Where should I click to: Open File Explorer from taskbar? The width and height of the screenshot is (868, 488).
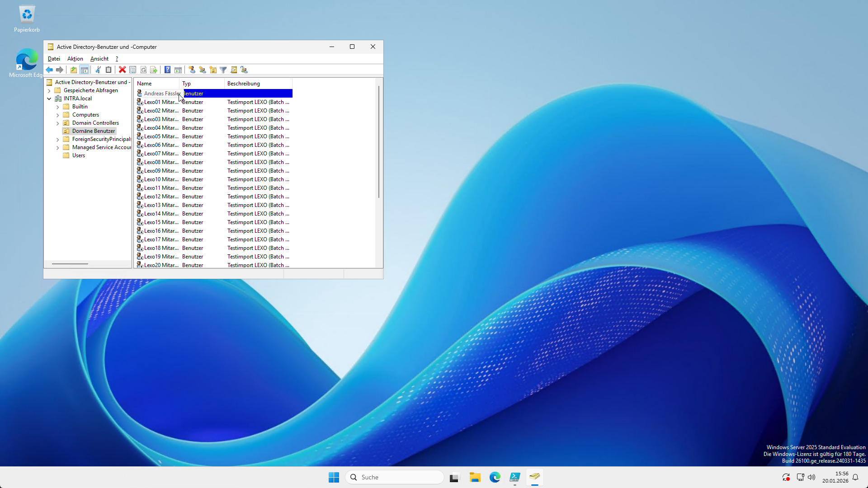pos(475,477)
